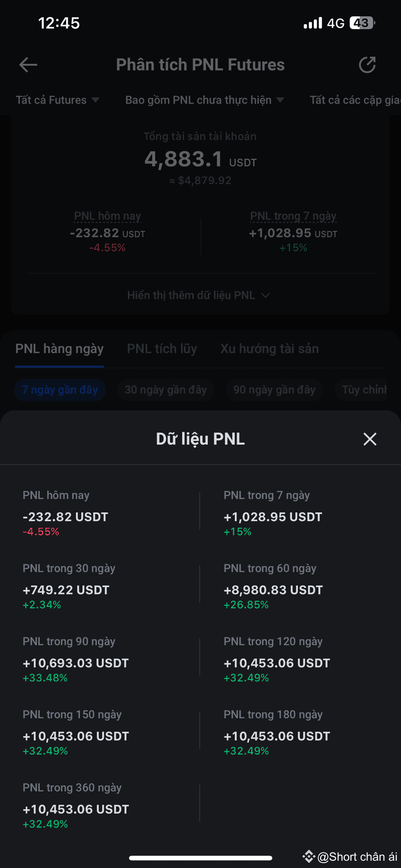The height and width of the screenshot is (868, 401).
Task: Tap the Binance logo watermark icon
Action: tap(308, 856)
